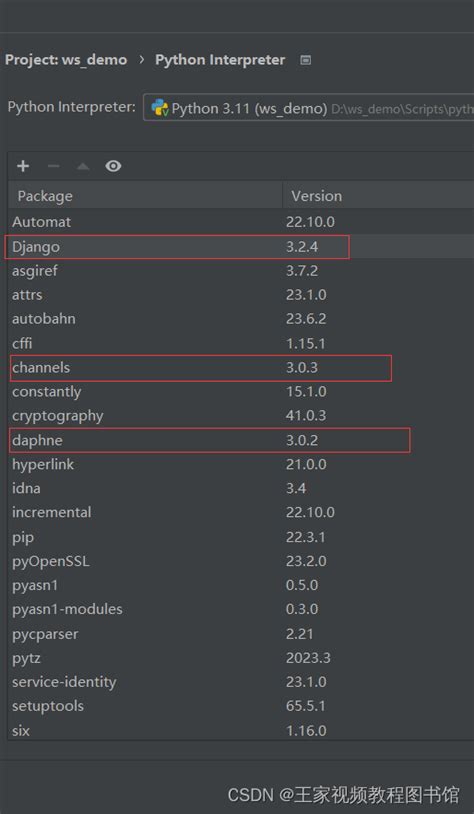The image size is (474, 814).
Task: Click the Python logo in interpreter field
Action: point(160,108)
